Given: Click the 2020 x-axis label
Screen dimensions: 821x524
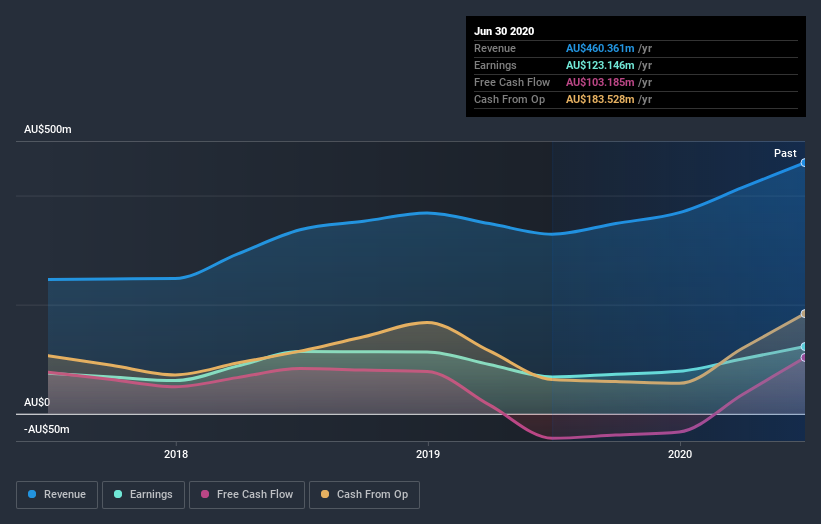Looking at the screenshot, I should [x=680, y=454].
